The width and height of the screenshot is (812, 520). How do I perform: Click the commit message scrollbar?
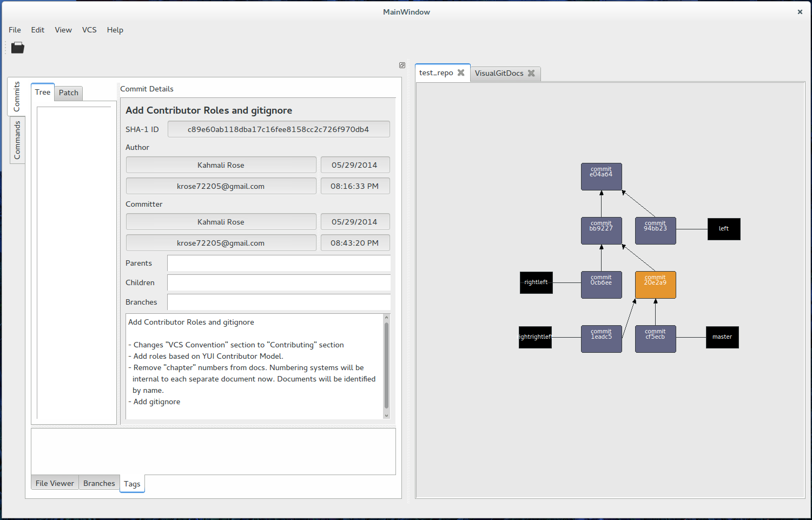coord(386,366)
